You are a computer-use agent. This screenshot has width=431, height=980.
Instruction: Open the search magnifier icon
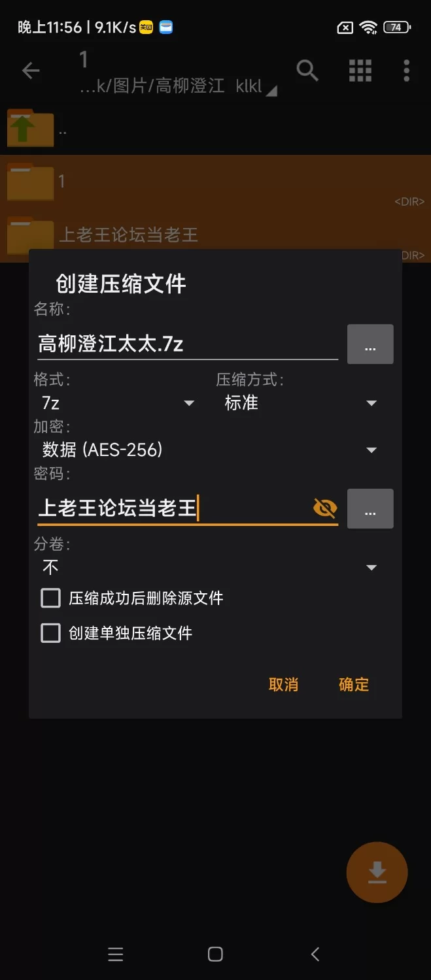(x=307, y=70)
